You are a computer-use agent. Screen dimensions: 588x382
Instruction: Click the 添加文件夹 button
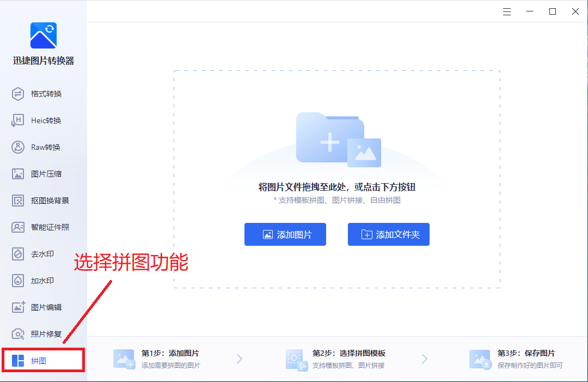[389, 234]
